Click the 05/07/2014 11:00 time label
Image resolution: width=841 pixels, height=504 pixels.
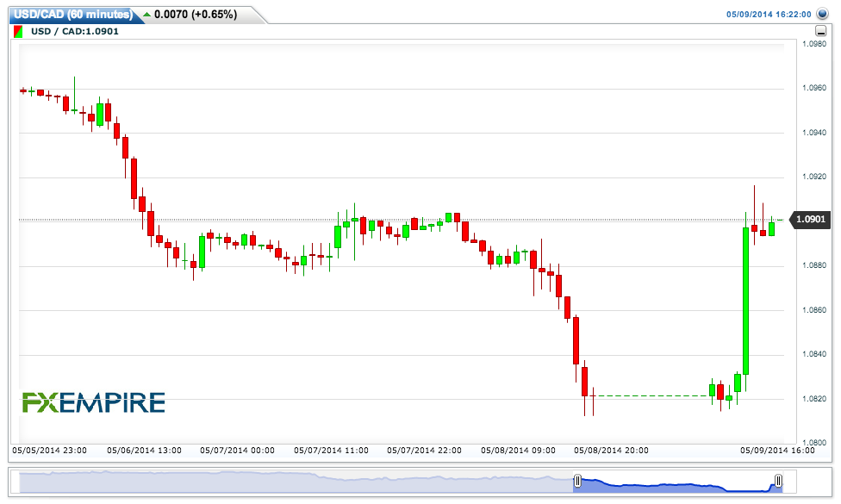coord(331,451)
